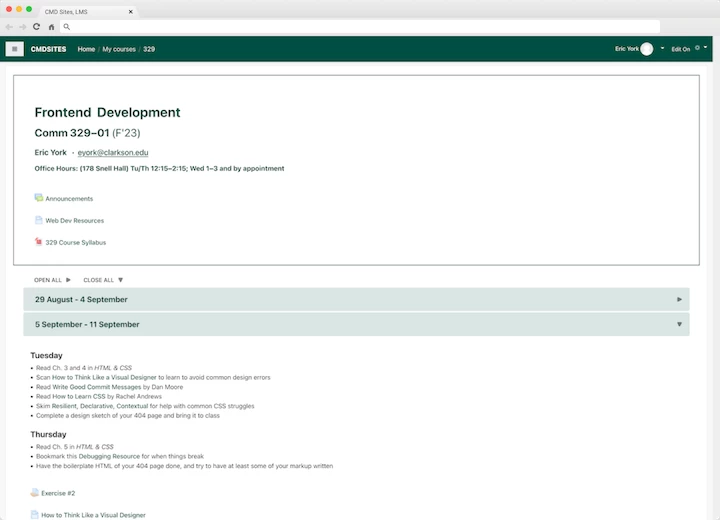The height and width of the screenshot is (520, 720).
Task: Click OPEN ALL sections
Action: pyautogui.click(x=48, y=280)
